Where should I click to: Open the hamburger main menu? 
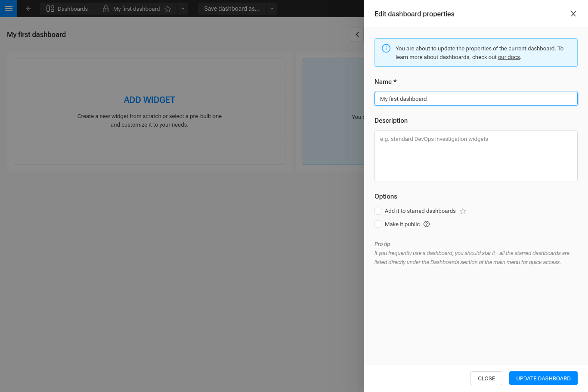pos(9,9)
